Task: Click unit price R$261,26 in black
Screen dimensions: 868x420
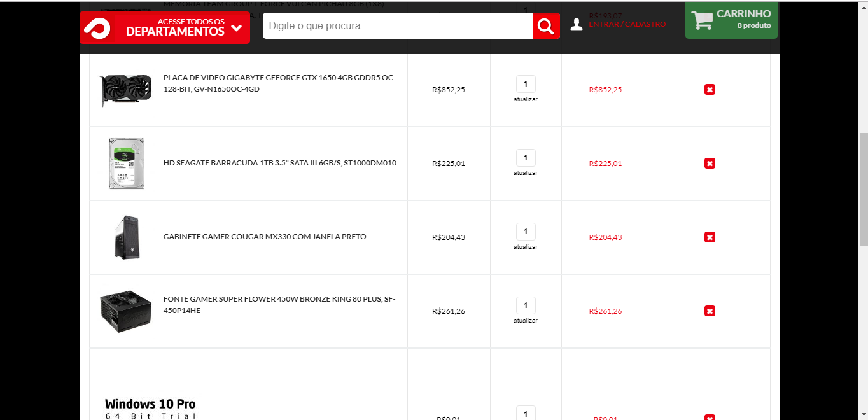Action: [449, 311]
